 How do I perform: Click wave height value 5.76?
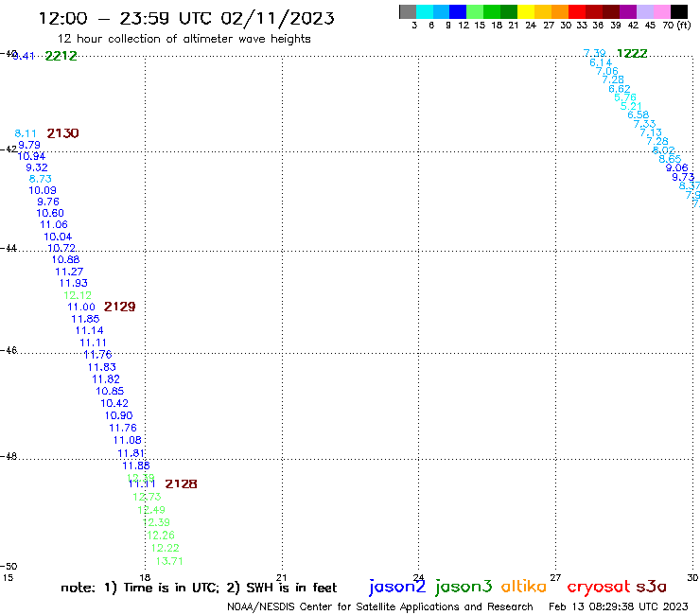[x=625, y=97]
